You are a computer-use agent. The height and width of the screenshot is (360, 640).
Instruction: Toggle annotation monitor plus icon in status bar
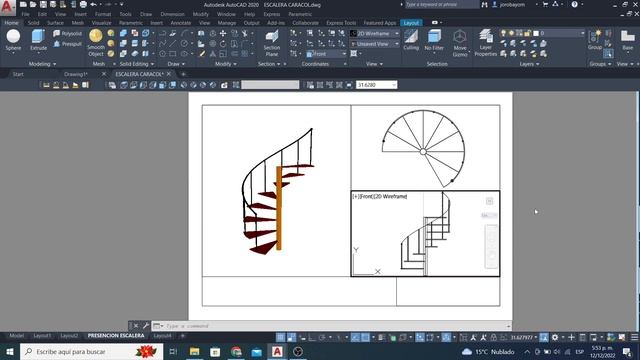pos(571,337)
